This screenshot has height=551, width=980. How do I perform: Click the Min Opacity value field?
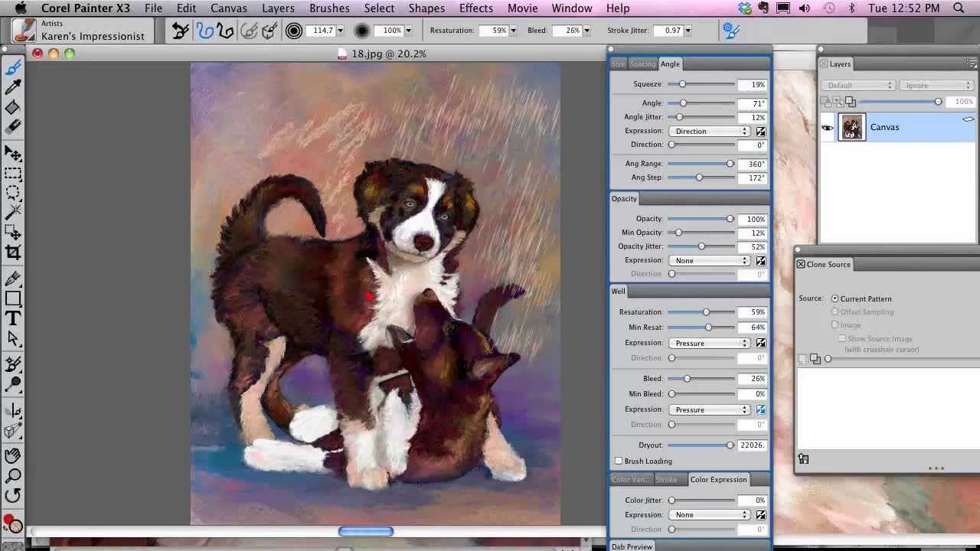[753, 233]
